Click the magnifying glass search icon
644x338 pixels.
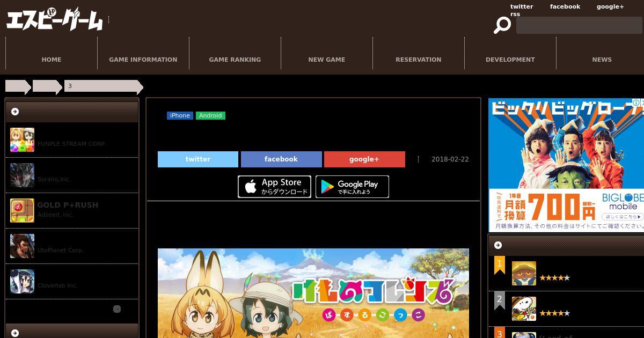(x=502, y=25)
